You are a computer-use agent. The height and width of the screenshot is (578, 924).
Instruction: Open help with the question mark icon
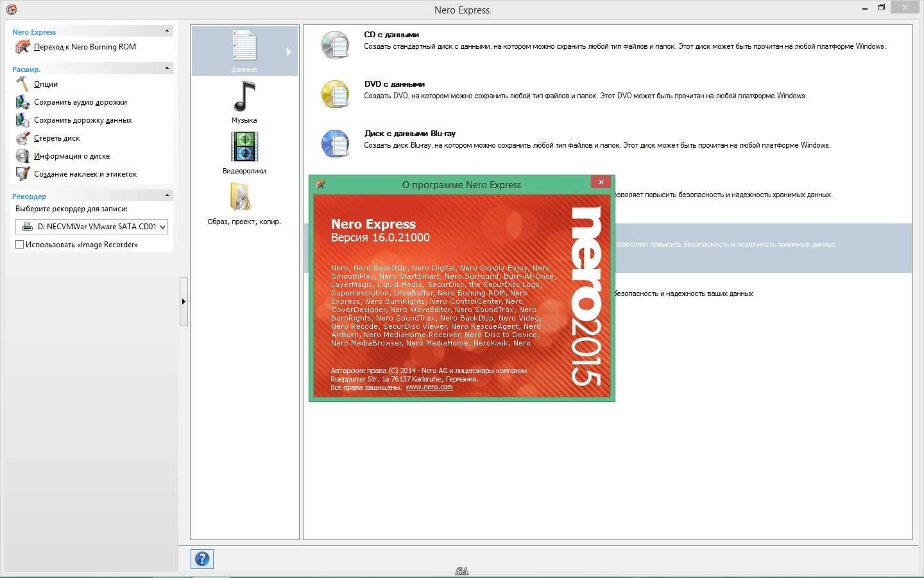click(202, 559)
